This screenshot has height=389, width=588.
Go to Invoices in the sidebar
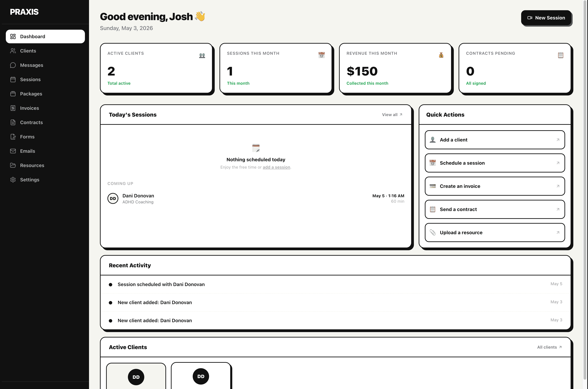coord(45,108)
